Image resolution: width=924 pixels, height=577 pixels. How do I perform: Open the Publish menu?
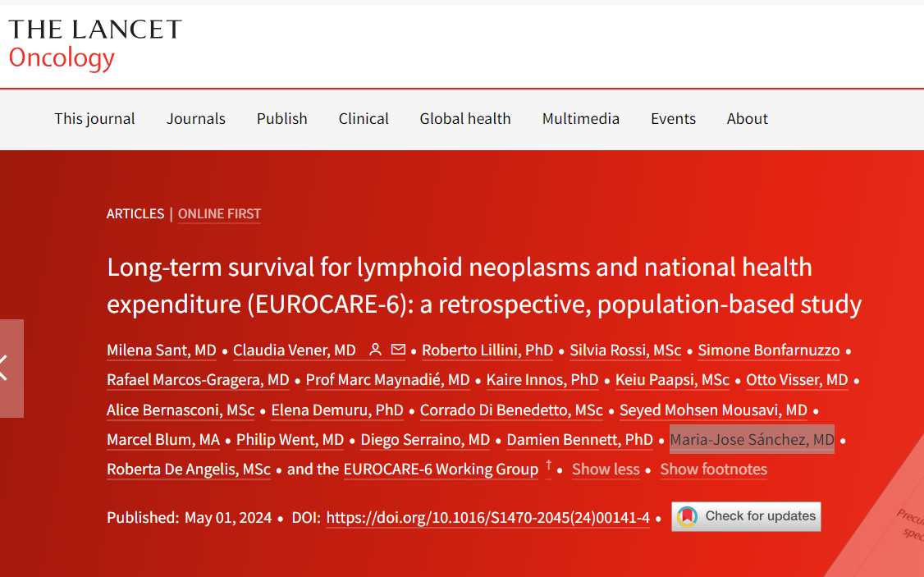(281, 119)
